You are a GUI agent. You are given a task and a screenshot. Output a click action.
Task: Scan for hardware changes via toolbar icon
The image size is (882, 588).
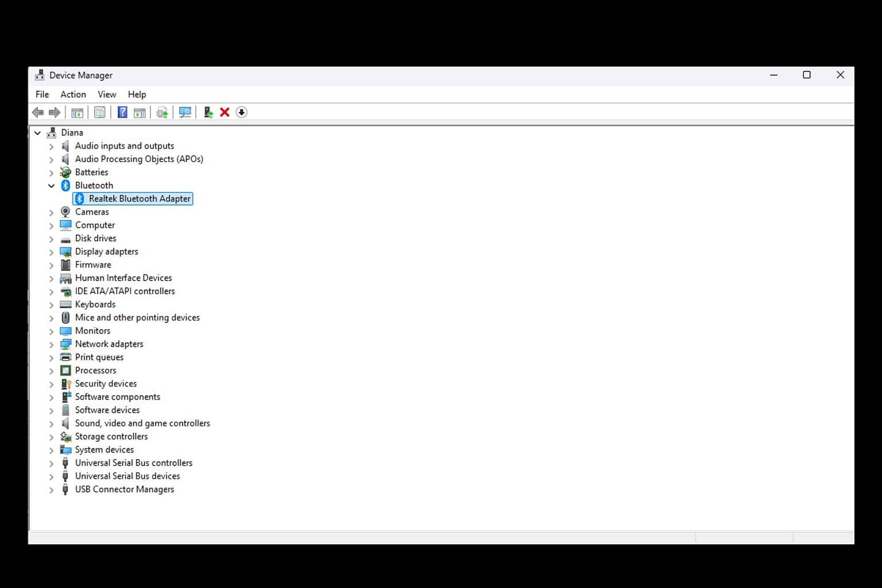pos(185,112)
